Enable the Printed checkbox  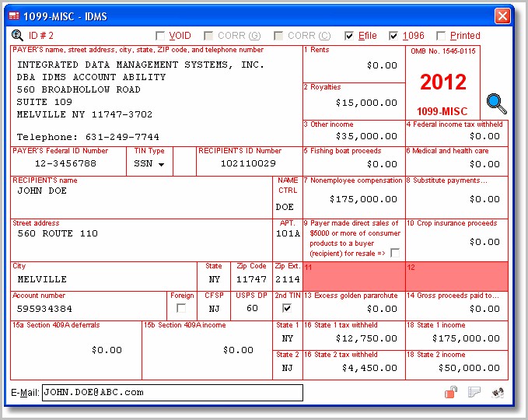pos(440,36)
